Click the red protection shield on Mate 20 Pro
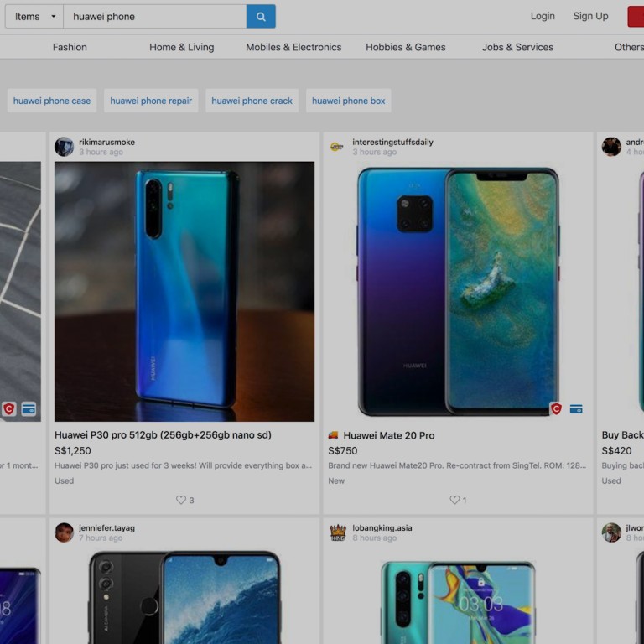The image size is (644, 644). pyautogui.click(x=556, y=408)
